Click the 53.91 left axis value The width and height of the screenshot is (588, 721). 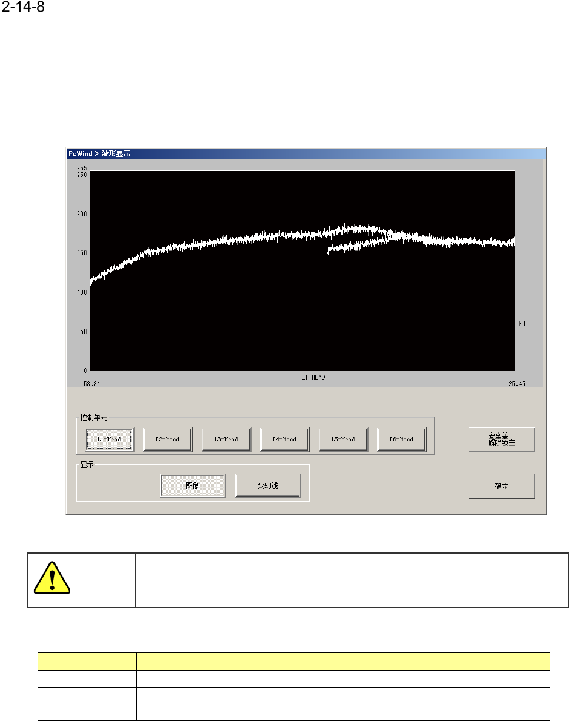[x=92, y=384]
